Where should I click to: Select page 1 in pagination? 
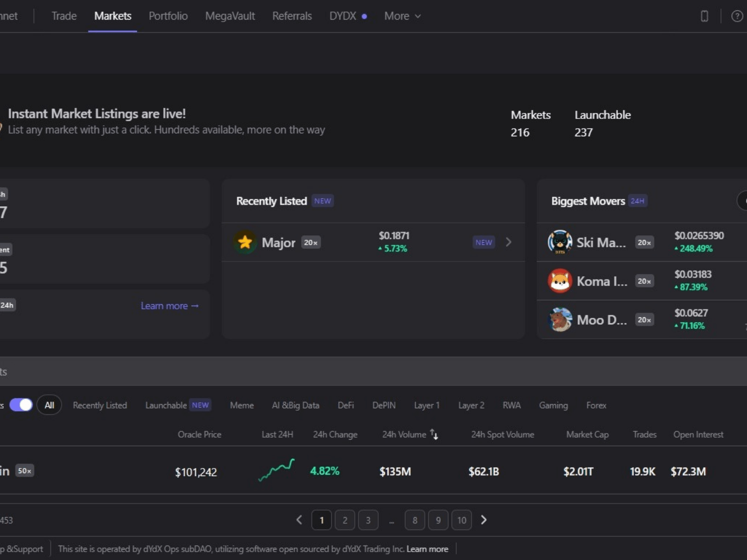click(322, 520)
